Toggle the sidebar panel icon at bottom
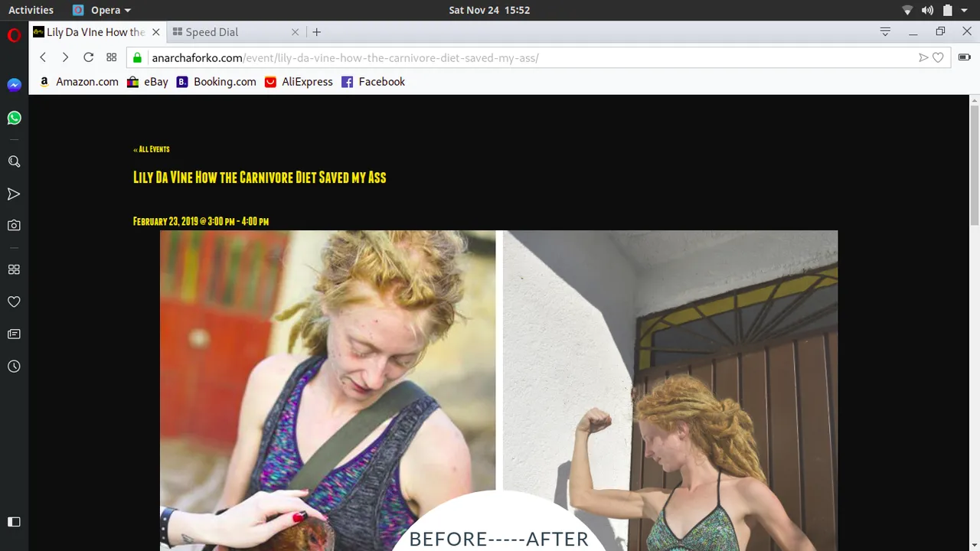980x551 pixels. (x=14, y=522)
